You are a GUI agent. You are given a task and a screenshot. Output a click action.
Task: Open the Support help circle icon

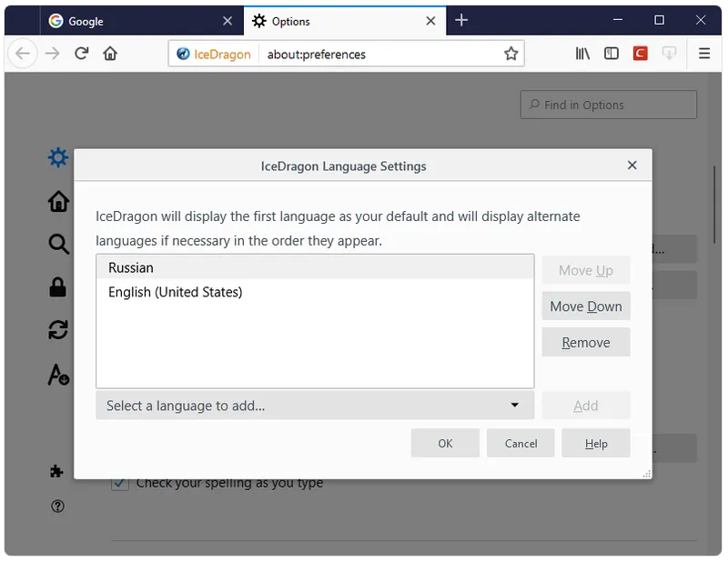point(57,507)
